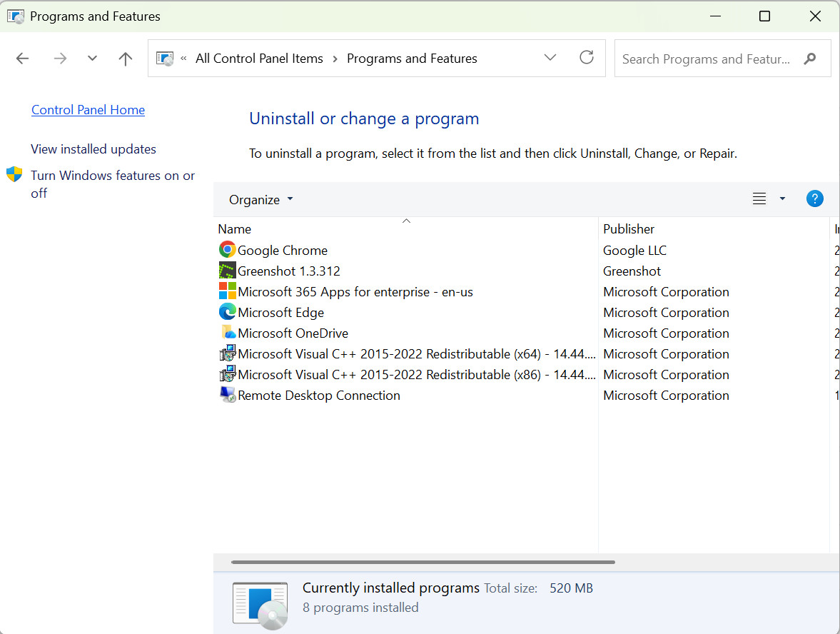Click the horizontal scrollbar of the program list
The image size is (840, 634).
pos(422,562)
